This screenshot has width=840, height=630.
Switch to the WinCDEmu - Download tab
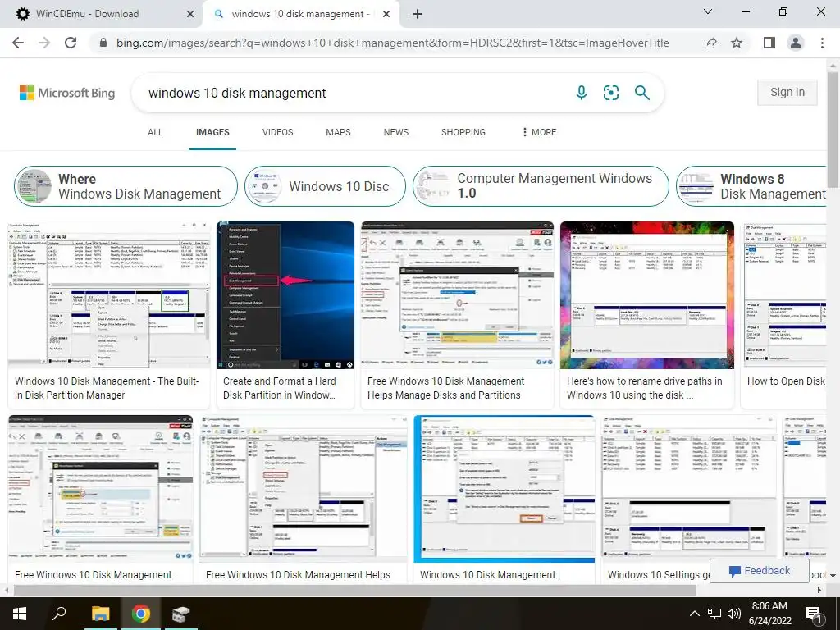(101, 14)
